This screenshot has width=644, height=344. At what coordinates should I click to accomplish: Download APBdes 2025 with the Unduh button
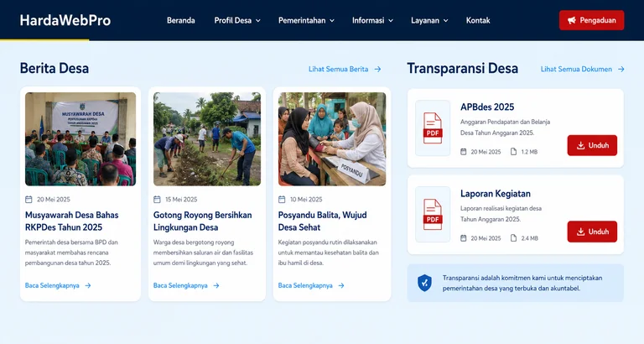click(592, 145)
